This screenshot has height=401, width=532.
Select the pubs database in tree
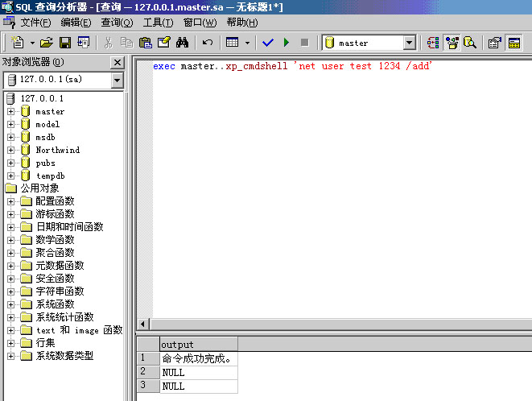tap(45, 163)
